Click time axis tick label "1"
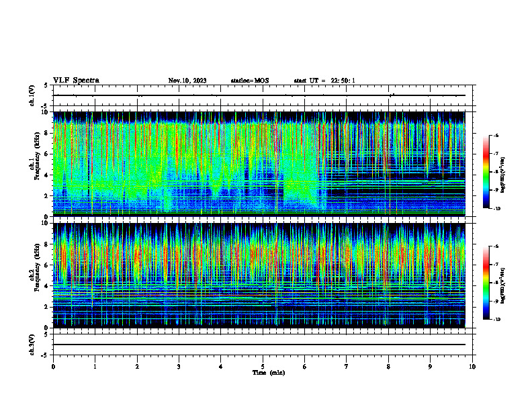Image resolution: width=532 pixels, height=411 pixels. pyautogui.click(x=95, y=367)
